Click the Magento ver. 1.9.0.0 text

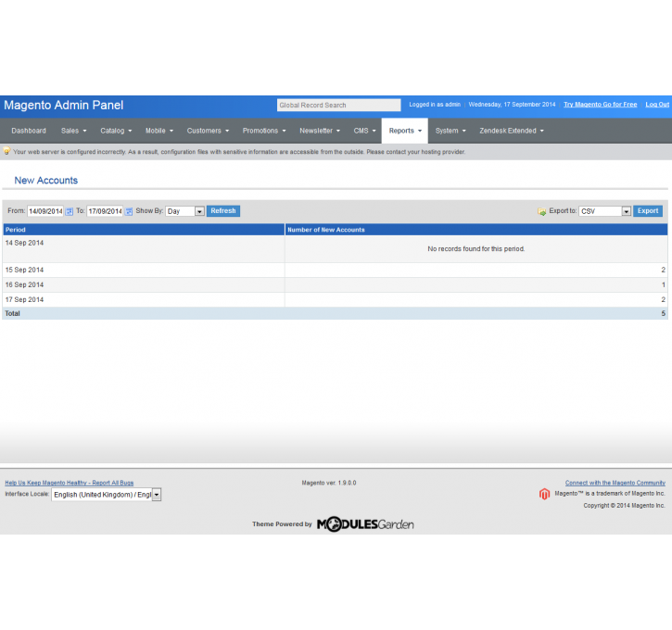coord(329,483)
